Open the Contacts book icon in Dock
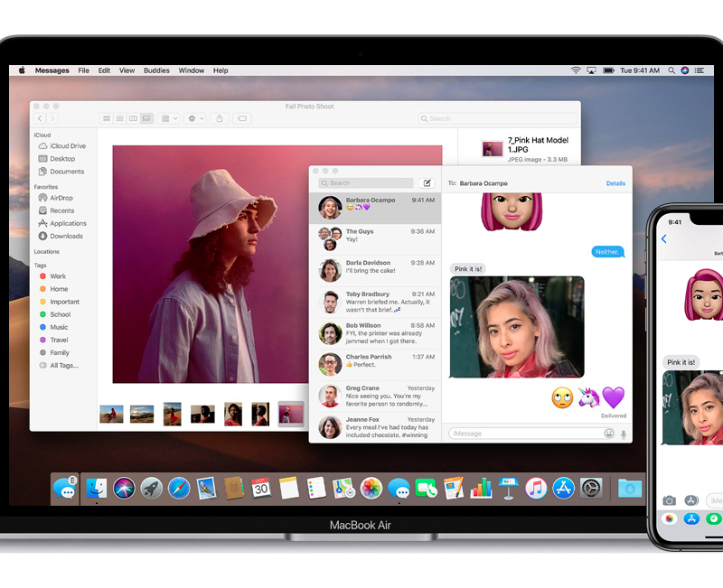The image size is (723, 588). click(234, 489)
